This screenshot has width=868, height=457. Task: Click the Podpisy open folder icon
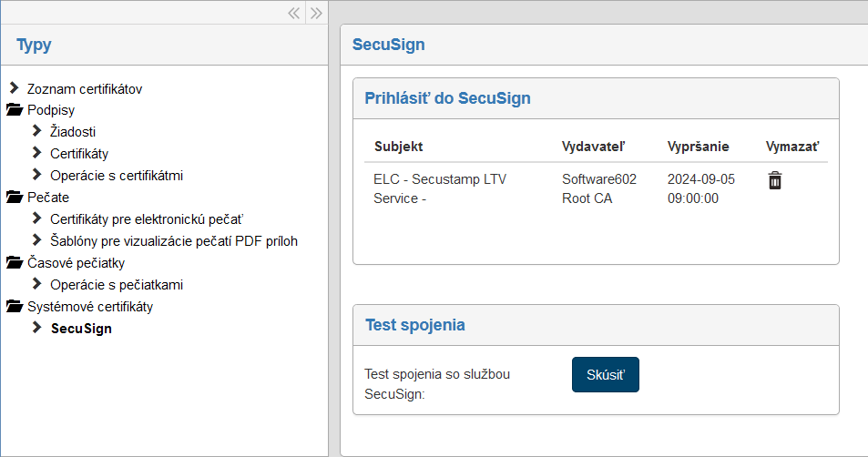tap(14, 110)
